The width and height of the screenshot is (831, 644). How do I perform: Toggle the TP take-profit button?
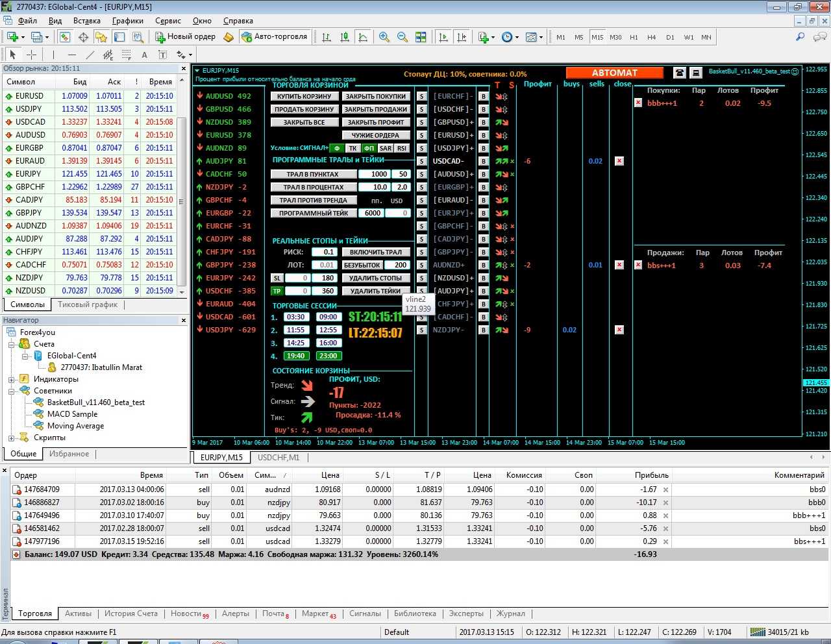tap(277, 291)
